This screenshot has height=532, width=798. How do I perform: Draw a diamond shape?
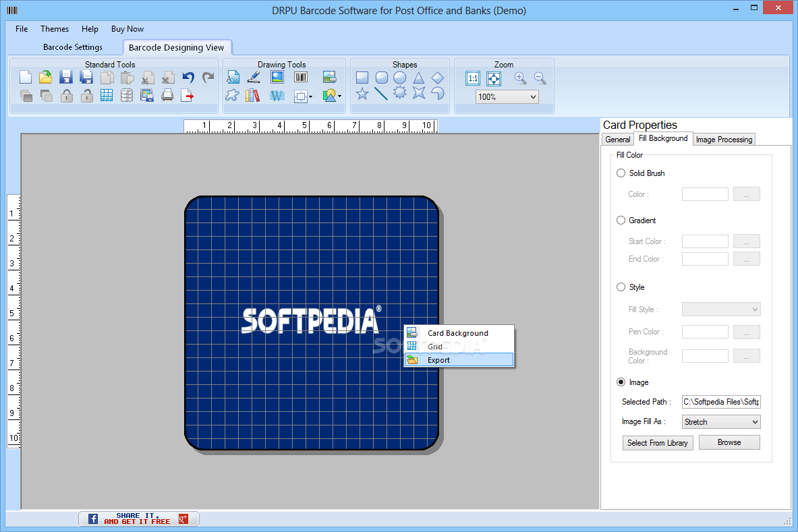438,78
